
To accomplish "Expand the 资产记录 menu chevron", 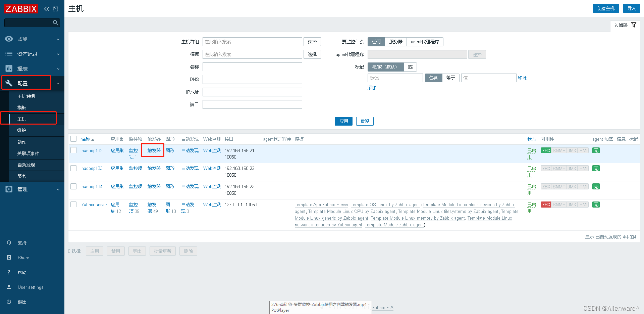I will pos(58,54).
